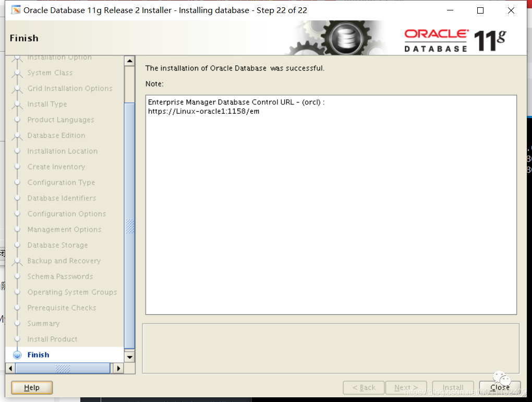Maximize the Oracle installer window
The width and height of the screenshot is (532, 402).
[480, 10]
